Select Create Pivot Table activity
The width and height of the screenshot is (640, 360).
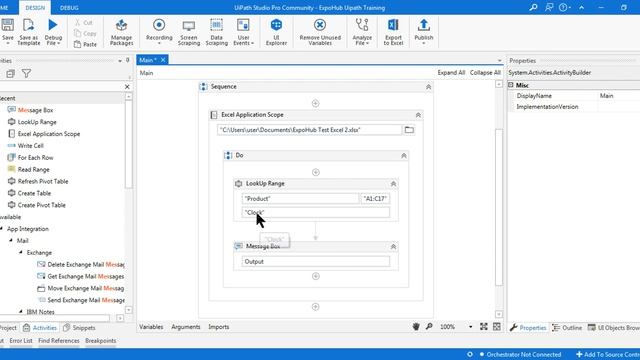[41, 205]
